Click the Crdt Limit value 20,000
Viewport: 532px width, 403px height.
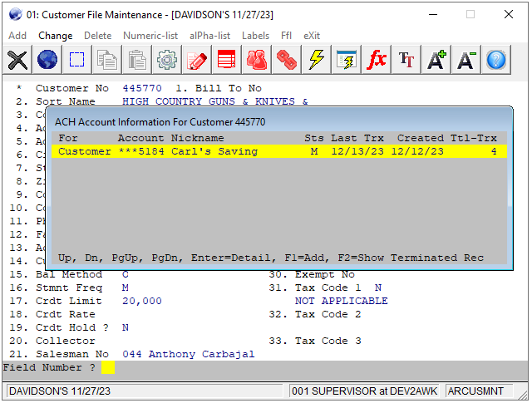coord(142,301)
